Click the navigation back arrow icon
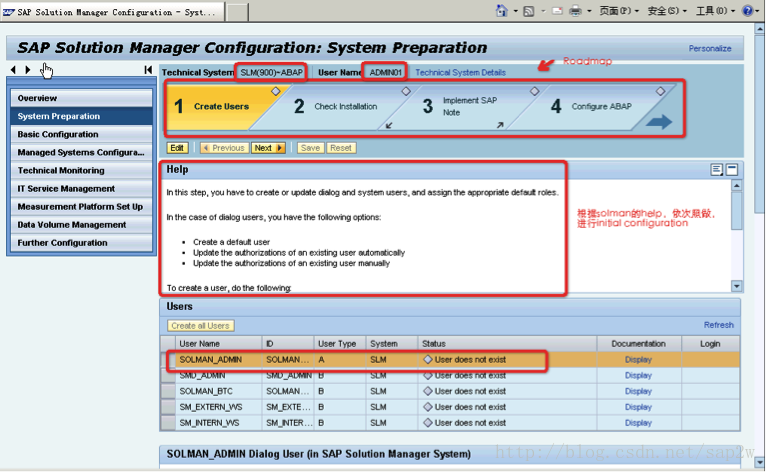The width and height of the screenshot is (766, 472). coord(13,70)
